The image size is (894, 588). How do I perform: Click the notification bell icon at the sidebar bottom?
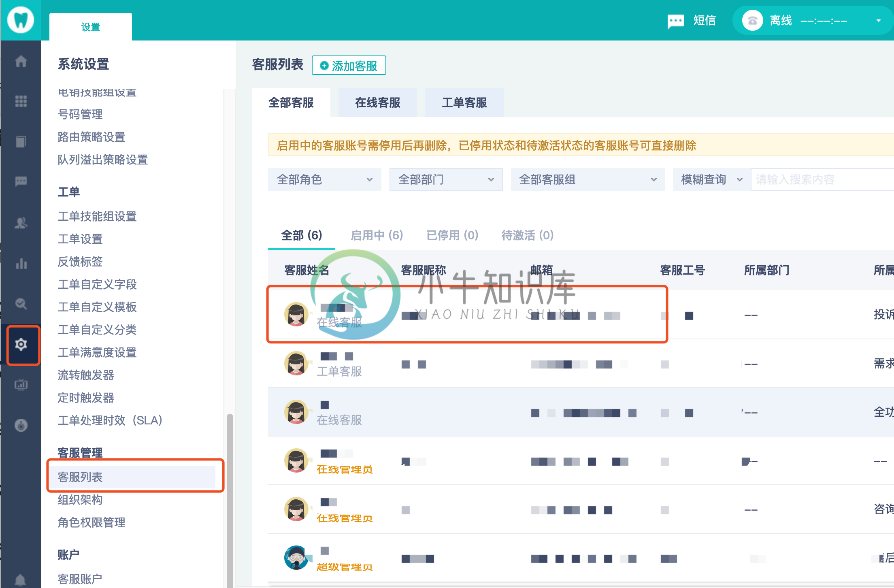20,580
